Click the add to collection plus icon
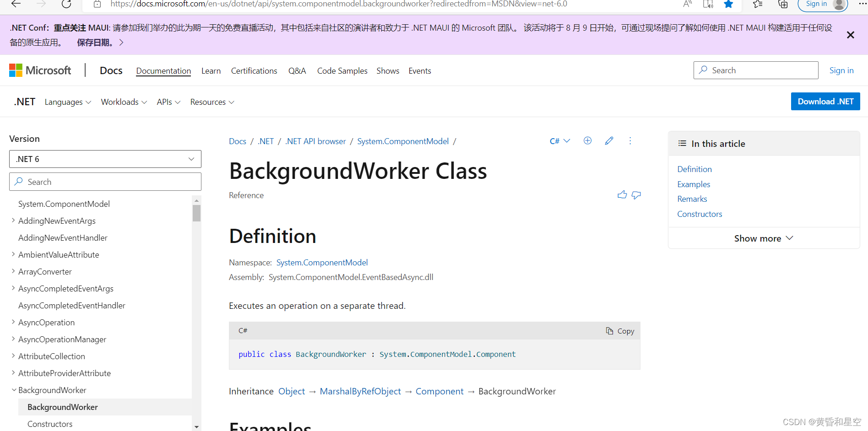Image resolution: width=868 pixels, height=431 pixels. (587, 140)
